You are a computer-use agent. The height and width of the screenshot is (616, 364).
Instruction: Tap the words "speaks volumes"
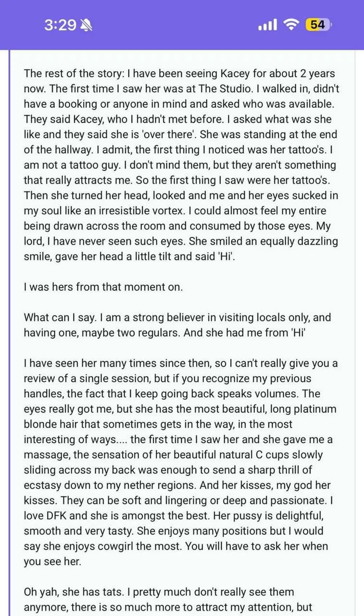[x=249, y=394]
